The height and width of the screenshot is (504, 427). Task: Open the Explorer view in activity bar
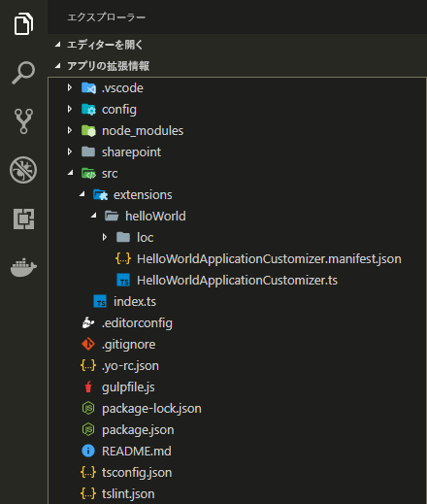click(x=23, y=23)
